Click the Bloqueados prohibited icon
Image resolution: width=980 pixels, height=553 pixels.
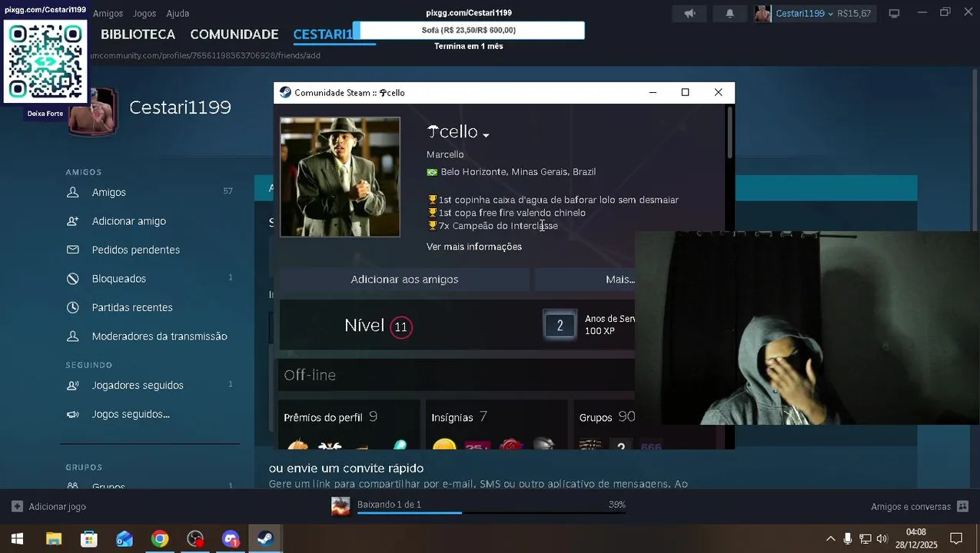click(73, 279)
